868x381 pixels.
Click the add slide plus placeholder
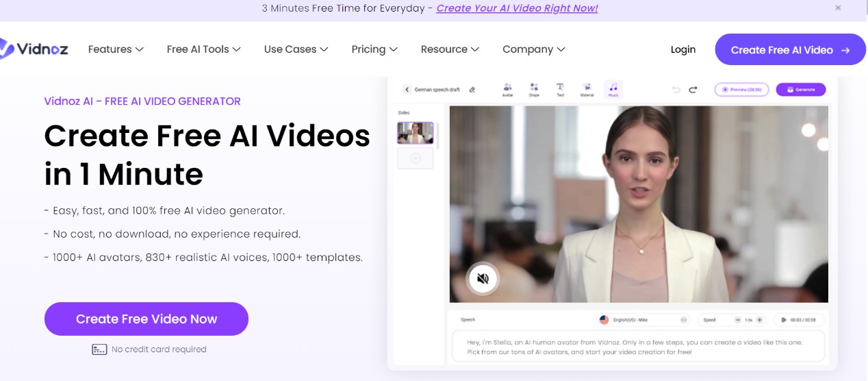pyautogui.click(x=416, y=158)
